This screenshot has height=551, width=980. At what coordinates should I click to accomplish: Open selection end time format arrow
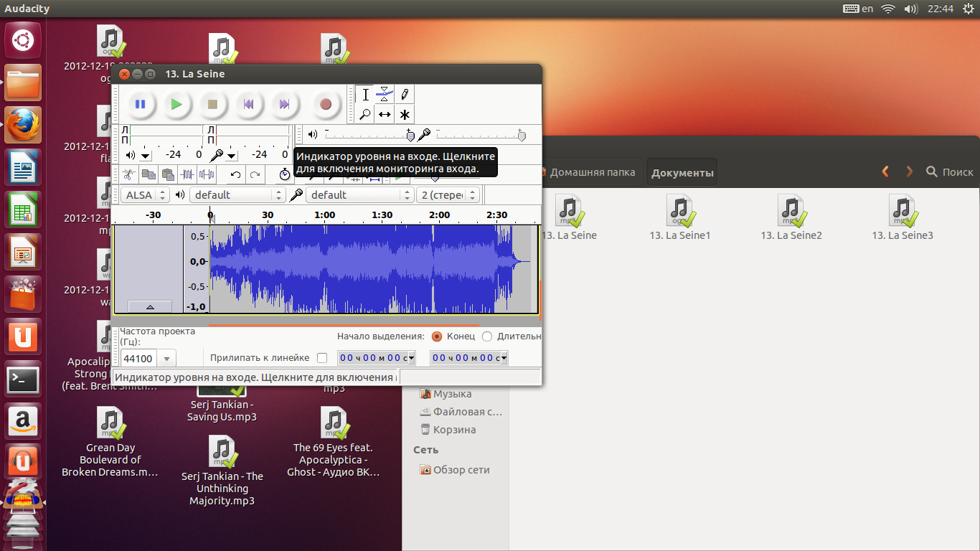504,357
